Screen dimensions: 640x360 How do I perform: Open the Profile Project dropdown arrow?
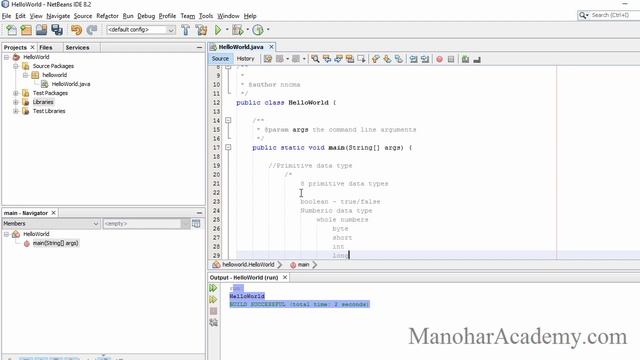268,29
